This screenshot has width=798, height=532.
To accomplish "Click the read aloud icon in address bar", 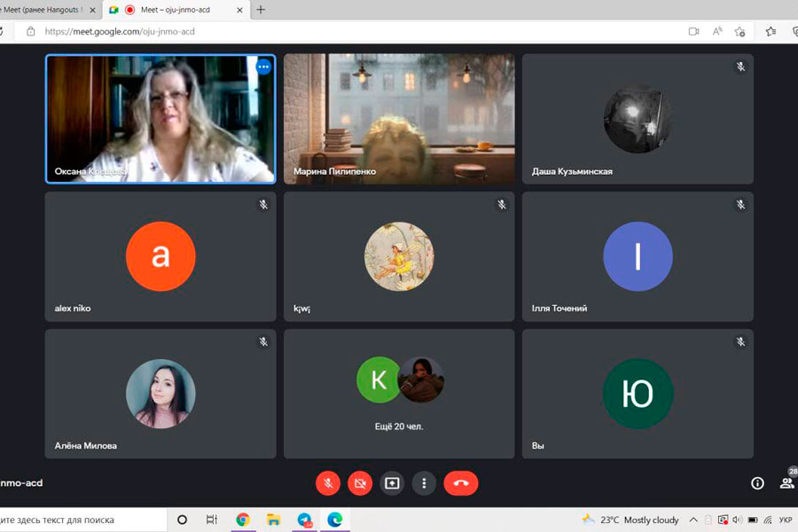I will click(717, 32).
